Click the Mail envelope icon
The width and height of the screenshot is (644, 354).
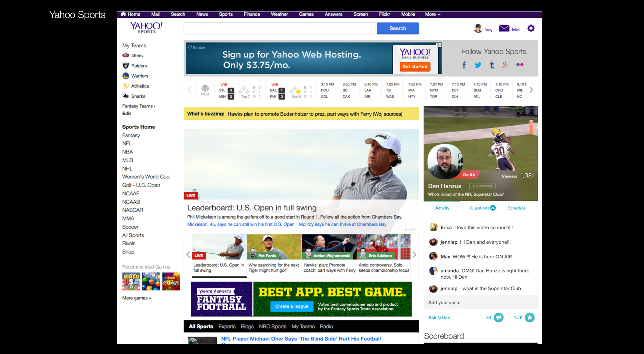(504, 28)
